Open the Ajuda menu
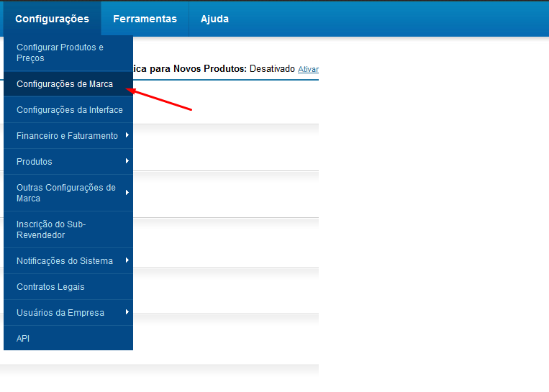Image resolution: width=549 pixels, height=392 pixels. pos(214,19)
